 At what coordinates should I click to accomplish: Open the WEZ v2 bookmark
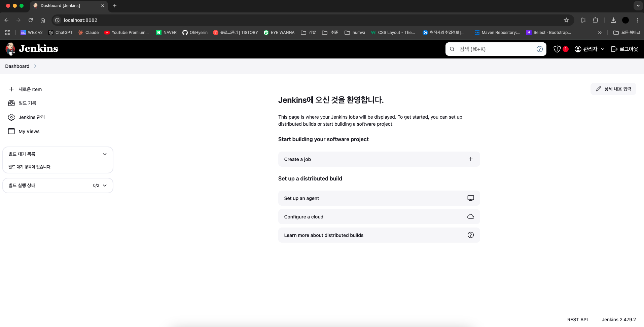tap(32, 33)
